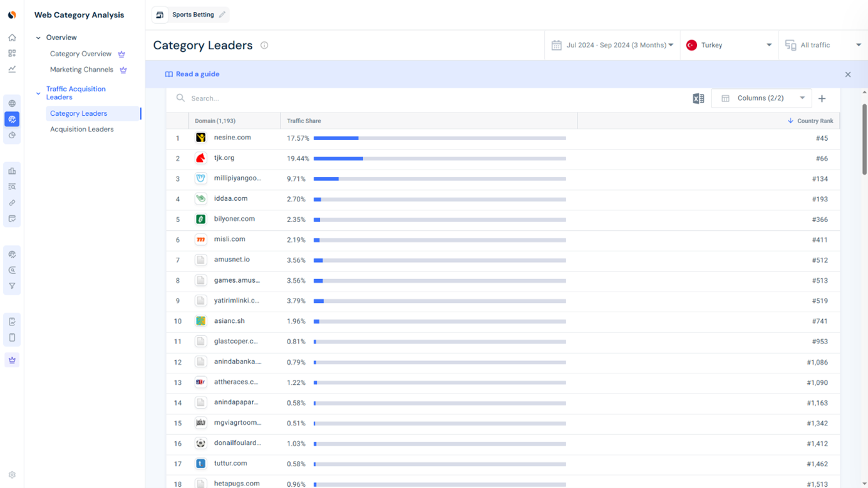Click the pencil edit icon beside Sports Betting
Viewport: 868px width, 488px height.
pyautogui.click(x=222, y=14)
